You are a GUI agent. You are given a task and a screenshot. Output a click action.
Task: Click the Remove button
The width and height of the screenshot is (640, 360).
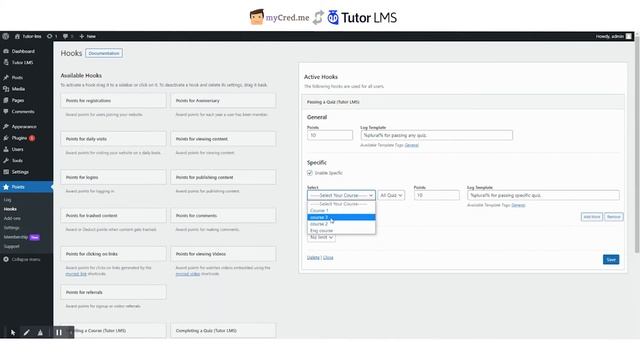point(613,217)
